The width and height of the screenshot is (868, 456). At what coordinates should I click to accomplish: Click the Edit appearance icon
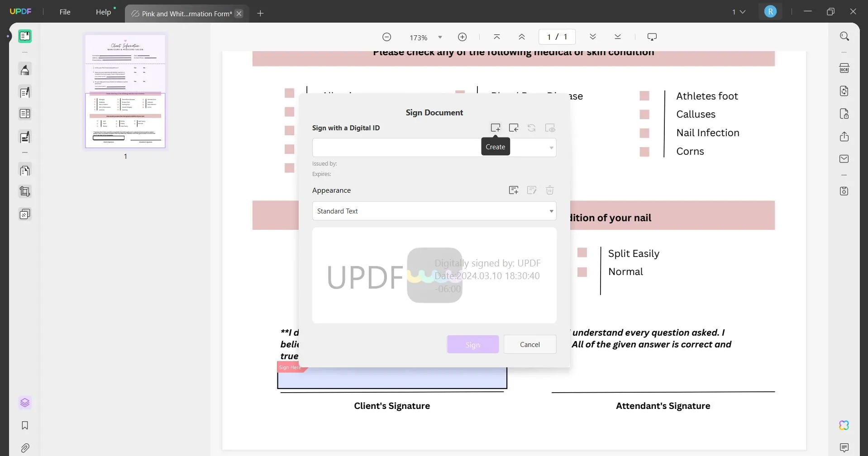532,190
